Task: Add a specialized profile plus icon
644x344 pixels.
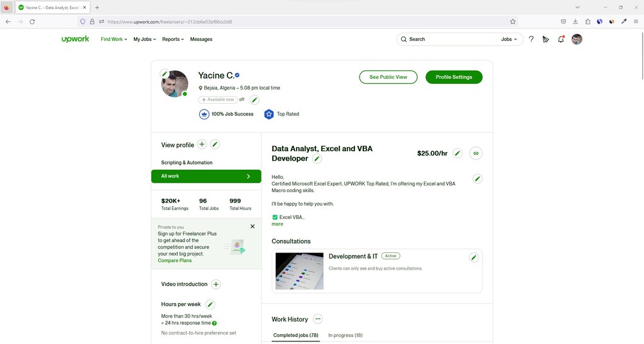Action: point(202,145)
